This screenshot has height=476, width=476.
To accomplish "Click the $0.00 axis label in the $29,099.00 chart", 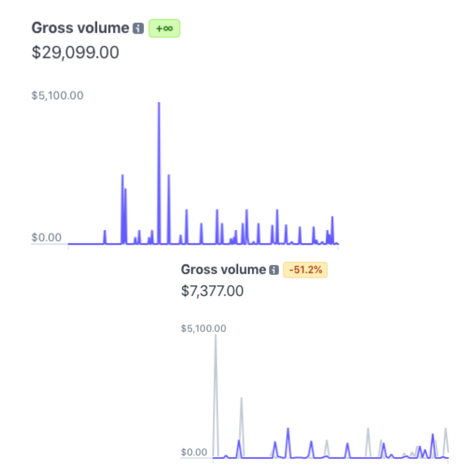I will click(x=46, y=238).
